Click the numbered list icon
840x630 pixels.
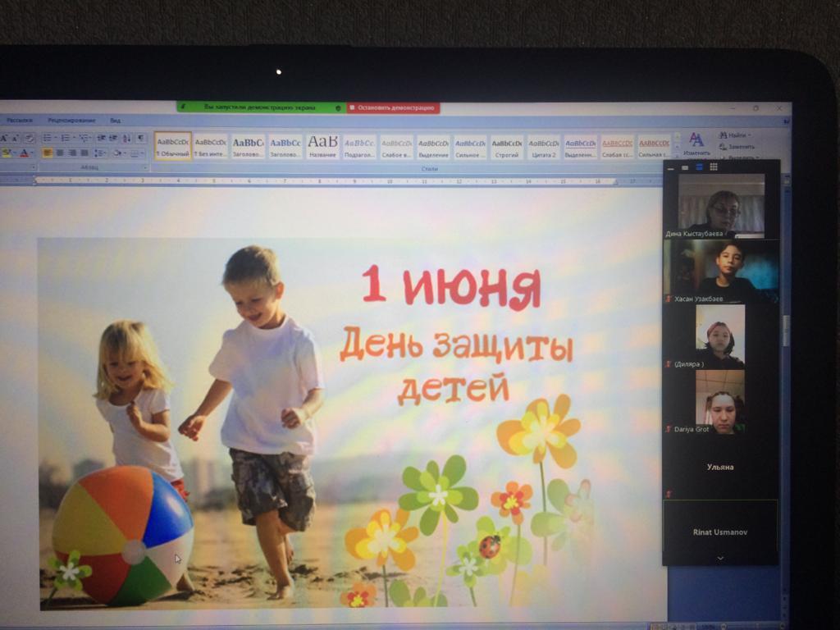[x=66, y=138]
